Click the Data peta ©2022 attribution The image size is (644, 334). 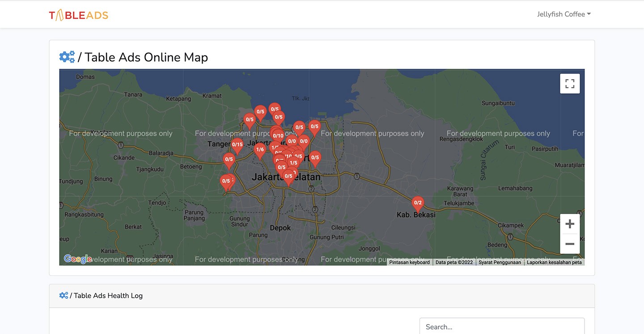pos(454,262)
